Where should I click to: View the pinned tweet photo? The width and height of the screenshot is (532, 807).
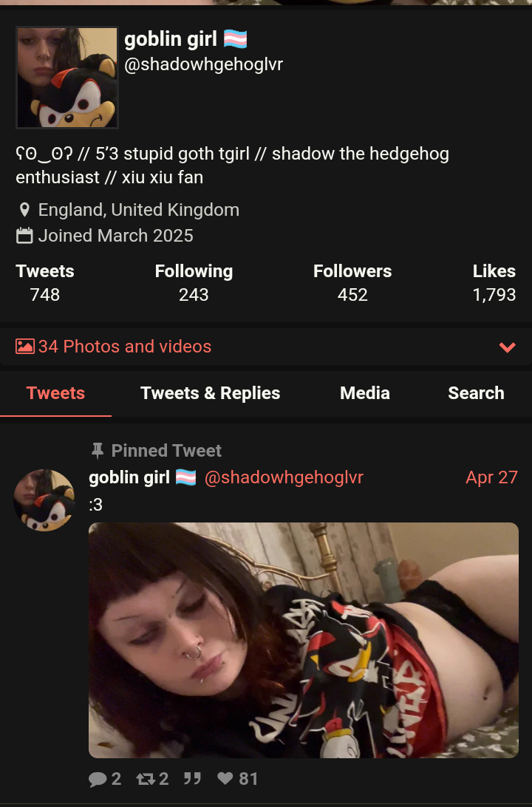pos(304,640)
